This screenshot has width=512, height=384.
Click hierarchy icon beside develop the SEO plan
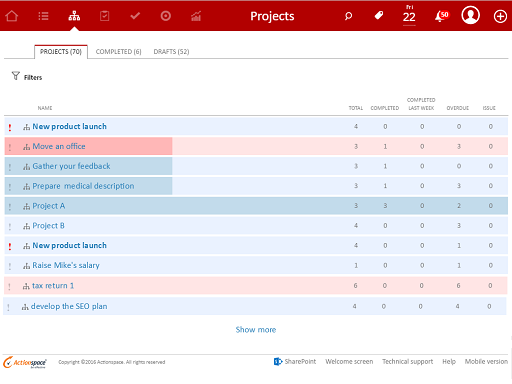point(25,307)
